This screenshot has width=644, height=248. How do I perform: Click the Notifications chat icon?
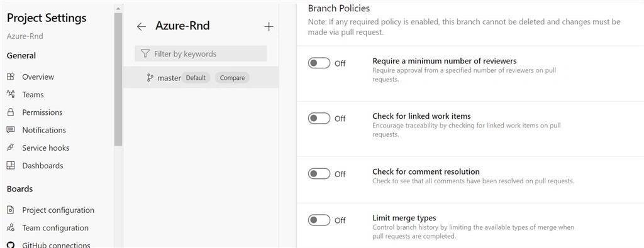[x=11, y=130]
